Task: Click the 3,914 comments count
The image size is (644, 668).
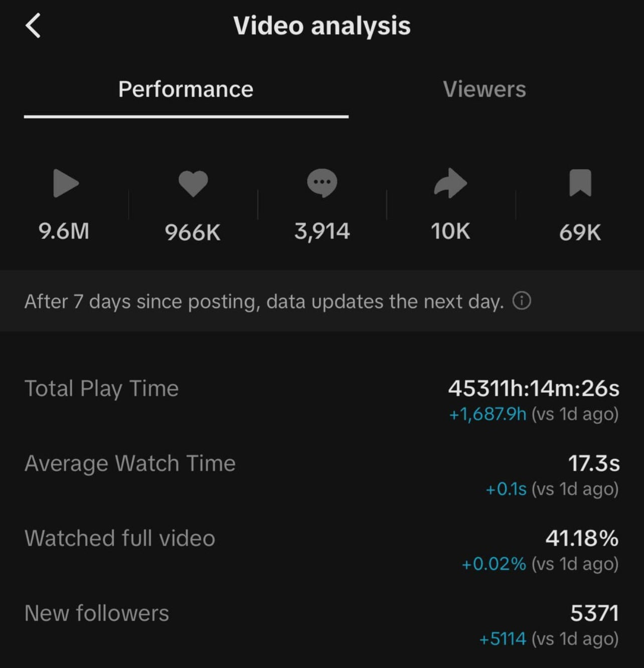Action: point(322,231)
